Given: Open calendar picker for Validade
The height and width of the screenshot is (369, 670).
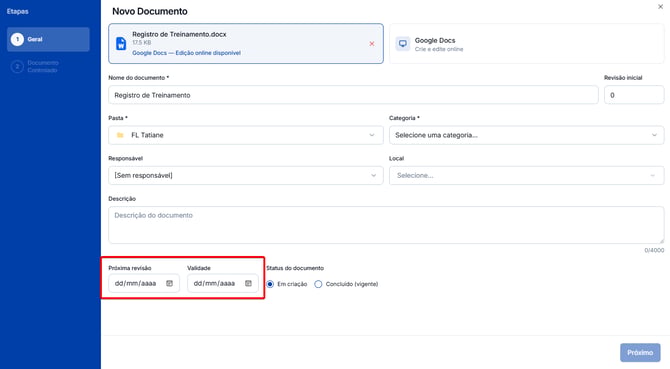Looking at the screenshot, I should (248, 283).
